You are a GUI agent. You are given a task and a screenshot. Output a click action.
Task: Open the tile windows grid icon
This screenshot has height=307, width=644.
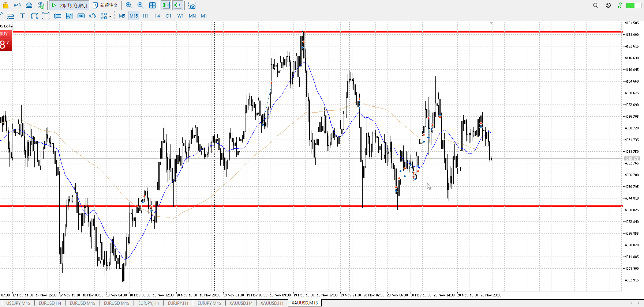point(152,5)
